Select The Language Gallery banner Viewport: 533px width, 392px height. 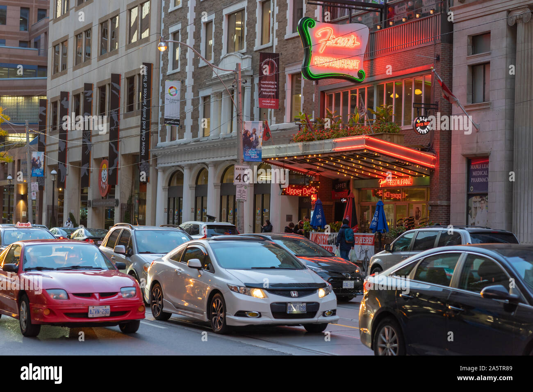pyautogui.click(x=172, y=103)
